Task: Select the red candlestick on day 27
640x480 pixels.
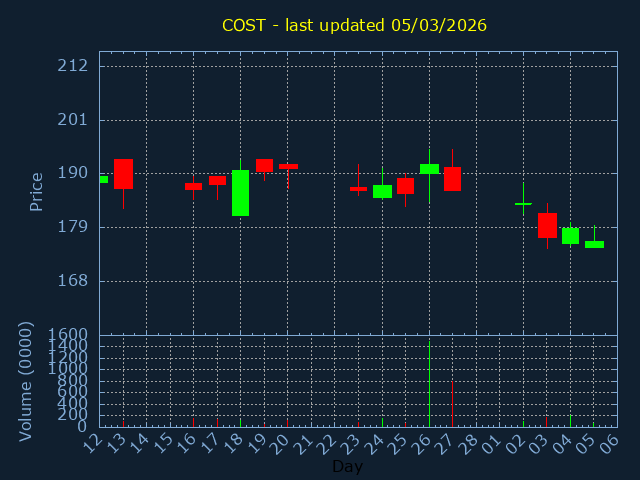Action: click(452, 179)
